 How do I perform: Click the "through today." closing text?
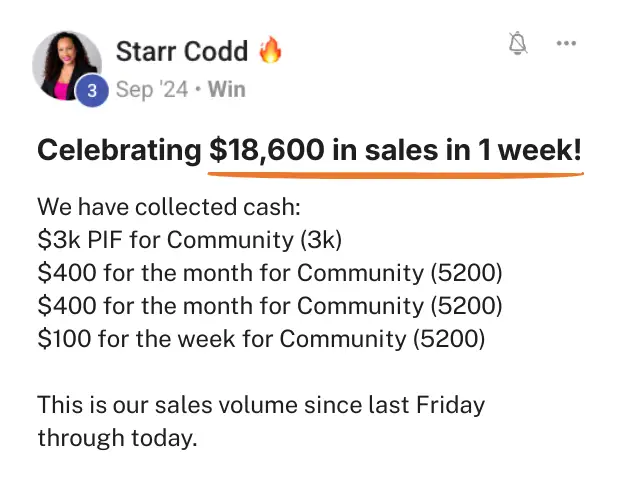117,438
